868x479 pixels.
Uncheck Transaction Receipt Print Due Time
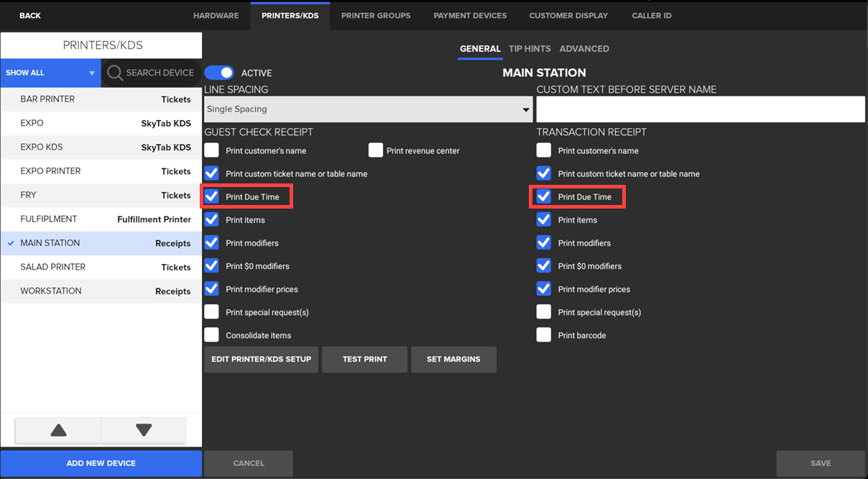544,196
